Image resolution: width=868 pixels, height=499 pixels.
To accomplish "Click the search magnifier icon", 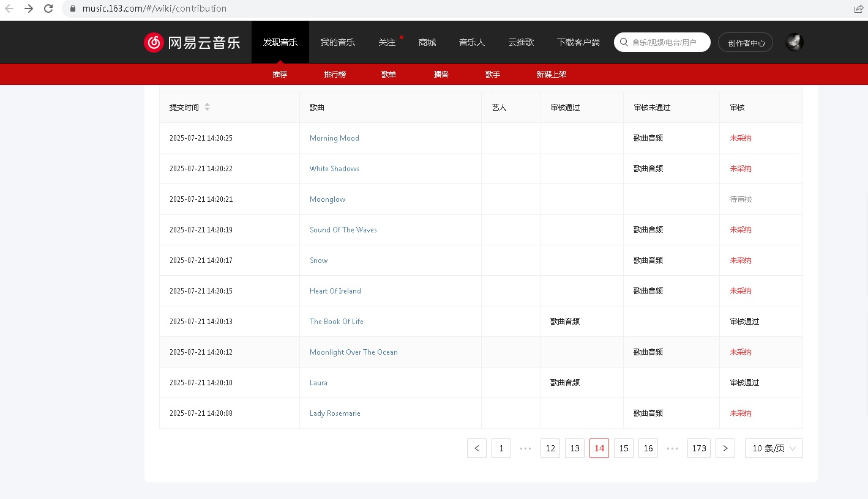I will (624, 42).
